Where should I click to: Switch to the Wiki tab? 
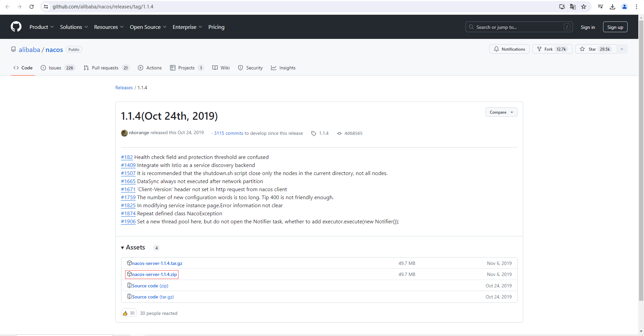click(221, 68)
